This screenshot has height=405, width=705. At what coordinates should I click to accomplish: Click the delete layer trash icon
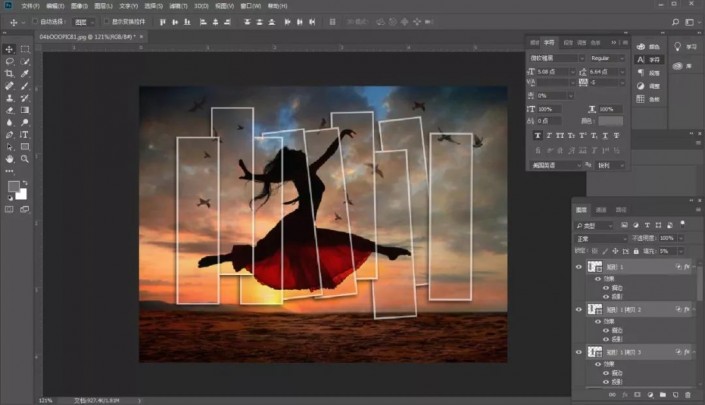[x=686, y=396]
